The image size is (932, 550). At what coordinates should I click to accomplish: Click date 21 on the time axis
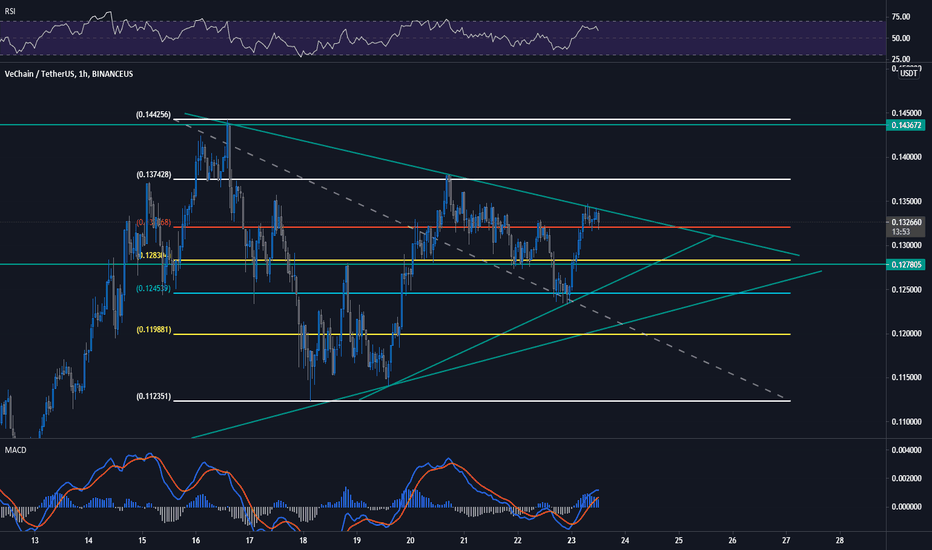(464, 540)
